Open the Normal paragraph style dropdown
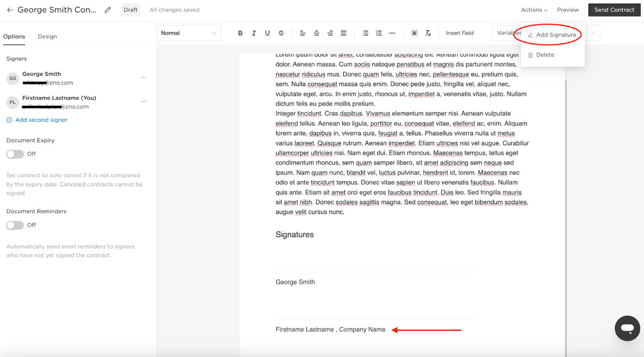Image resolution: width=644 pixels, height=357 pixels. tap(189, 33)
